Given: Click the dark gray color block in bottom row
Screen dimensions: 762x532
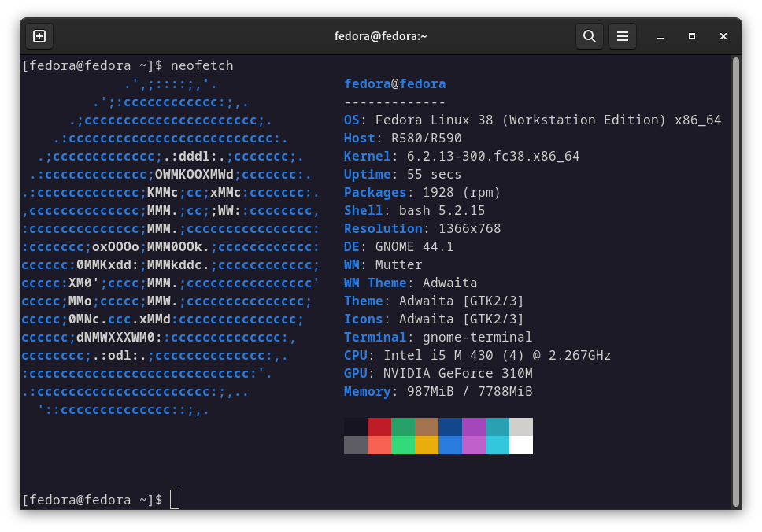Looking at the screenshot, I should (356, 445).
